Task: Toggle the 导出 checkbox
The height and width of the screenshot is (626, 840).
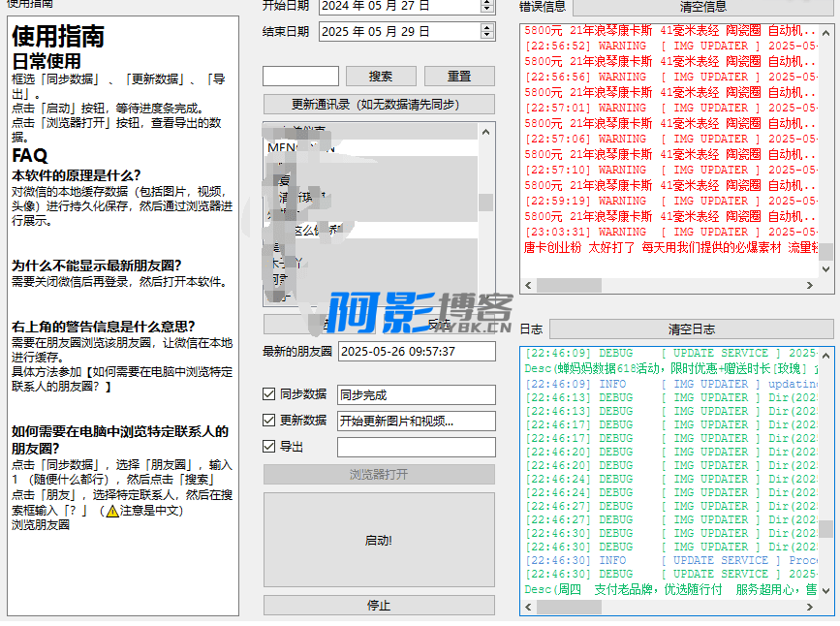Action: (269, 447)
